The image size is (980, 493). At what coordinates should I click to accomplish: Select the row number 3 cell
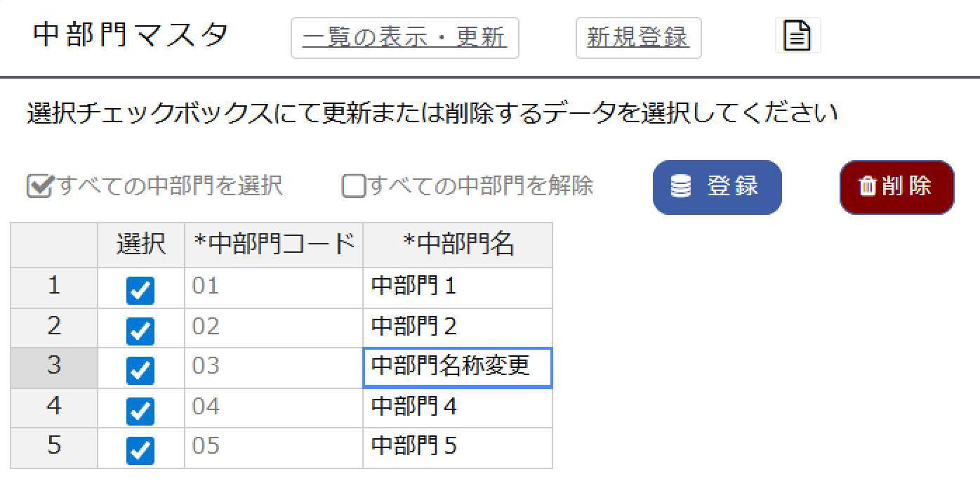(53, 367)
